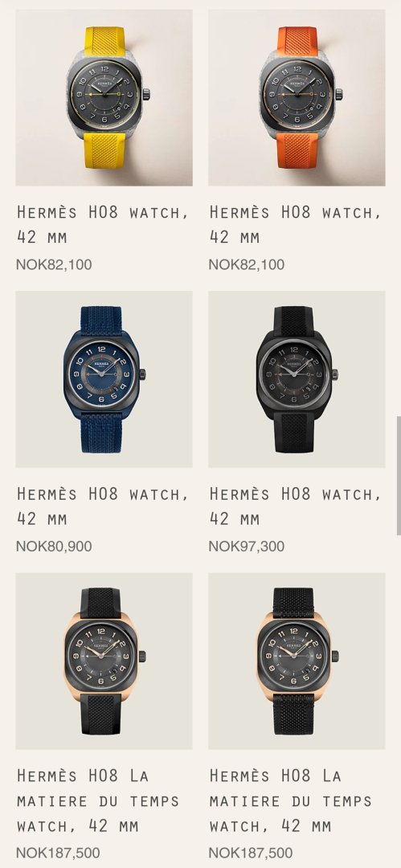
Task: Select the NOK97,300 price
Action: tap(247, 547)
